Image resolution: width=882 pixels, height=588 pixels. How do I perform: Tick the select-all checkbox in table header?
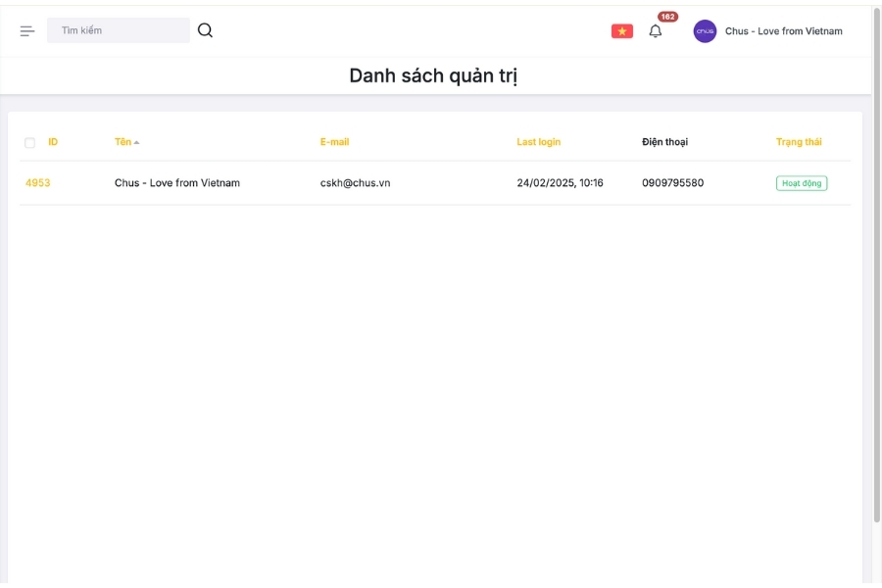pos(29,143)
